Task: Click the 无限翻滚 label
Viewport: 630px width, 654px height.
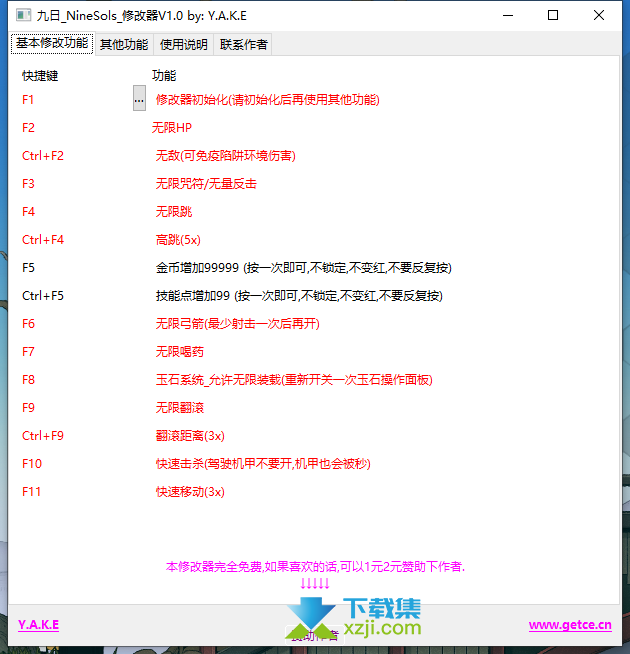Action: point(180,407)
